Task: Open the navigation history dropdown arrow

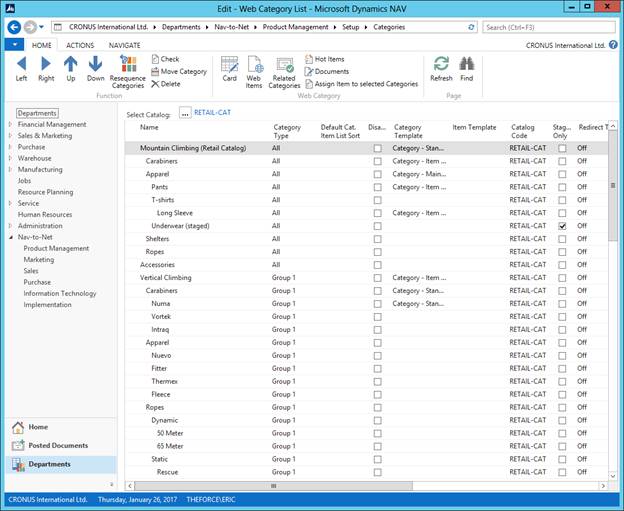Action: pyautogui.click(x=41, y=27)
